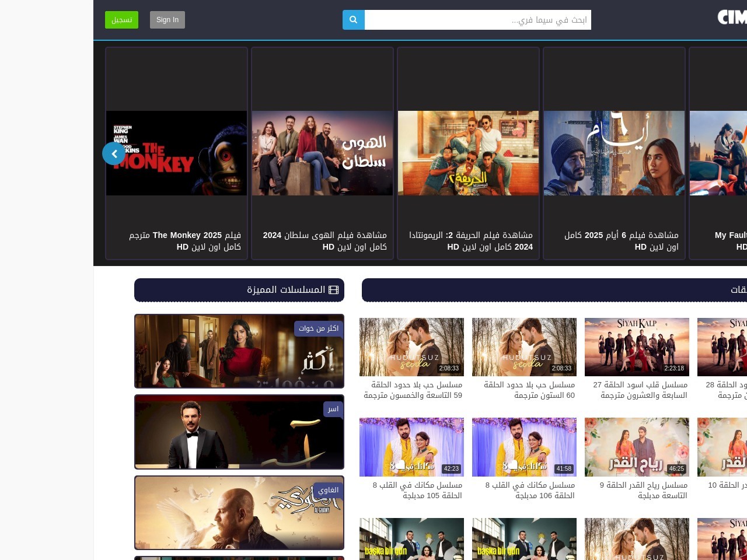Click film icon beside المسلسلات المميزة
The height and width of the screenshot is (560, 747).
tap(334, 290)
